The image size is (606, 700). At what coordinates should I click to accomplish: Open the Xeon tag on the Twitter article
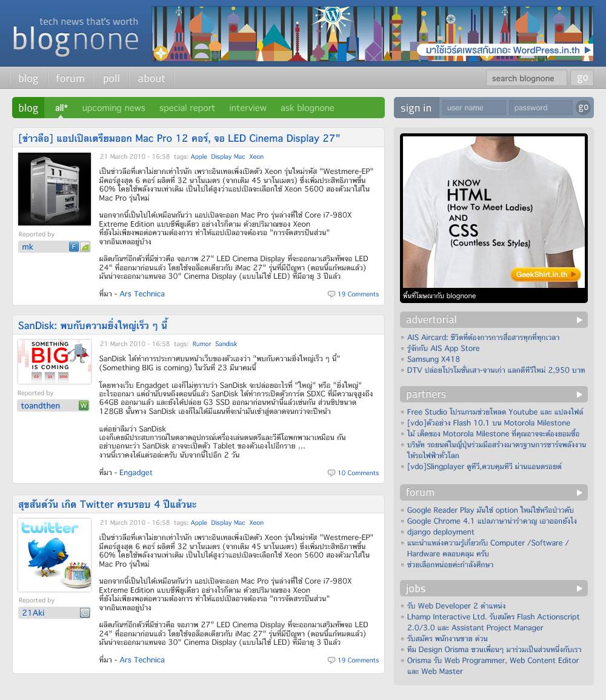[x=256, y=523]
